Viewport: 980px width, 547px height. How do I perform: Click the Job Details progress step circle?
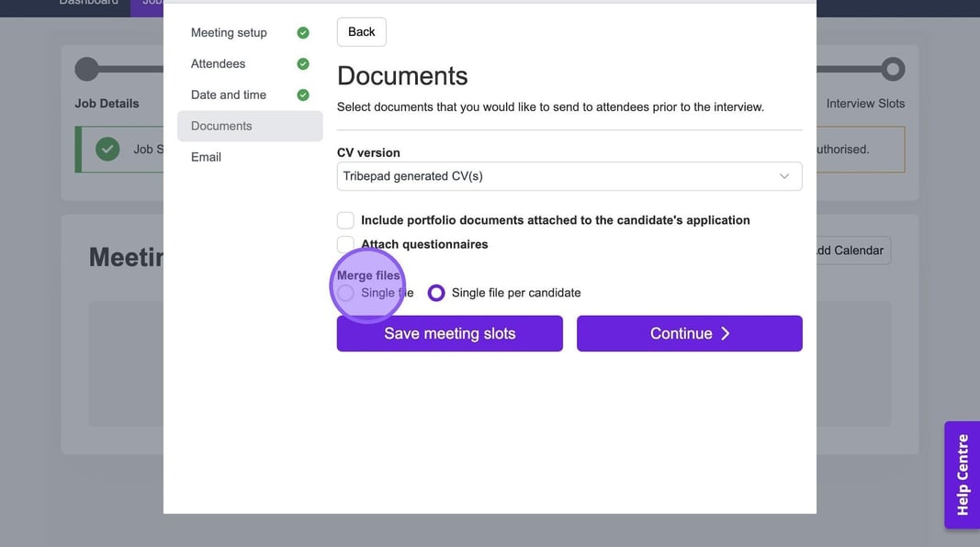pyautogui.click(x=86, y=69)
